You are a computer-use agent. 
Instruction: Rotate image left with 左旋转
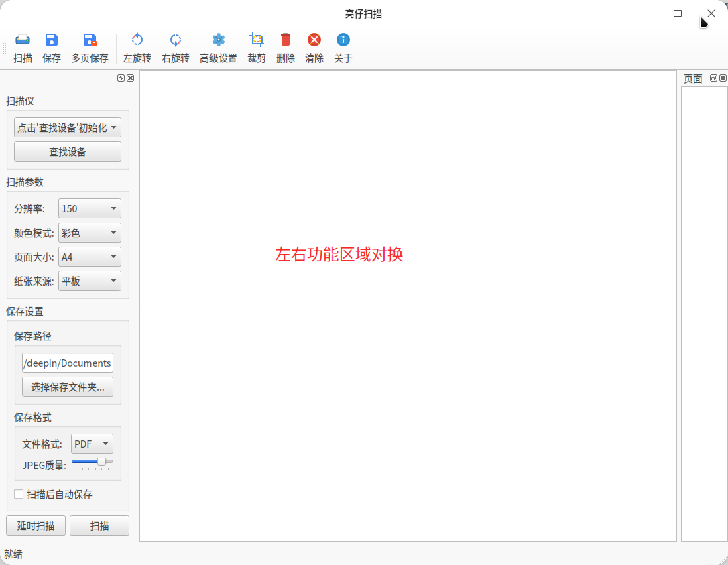pyautogui.click(x=137, y=40)
